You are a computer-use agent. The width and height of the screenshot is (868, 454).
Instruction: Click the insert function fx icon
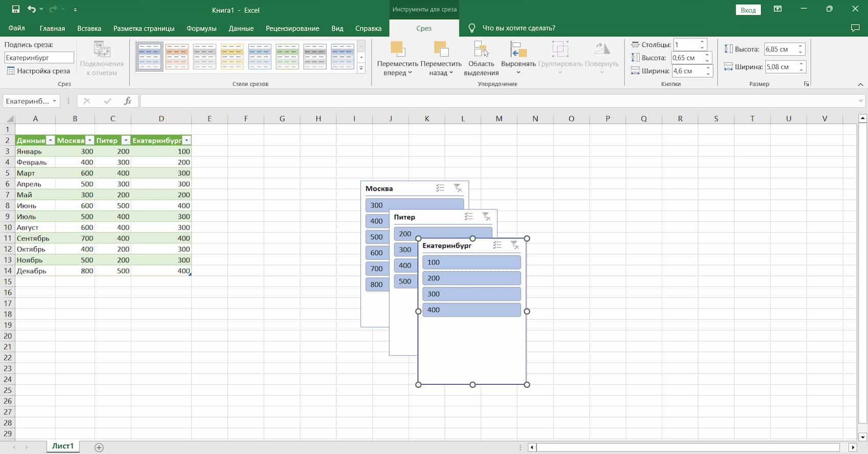(128, 101)
